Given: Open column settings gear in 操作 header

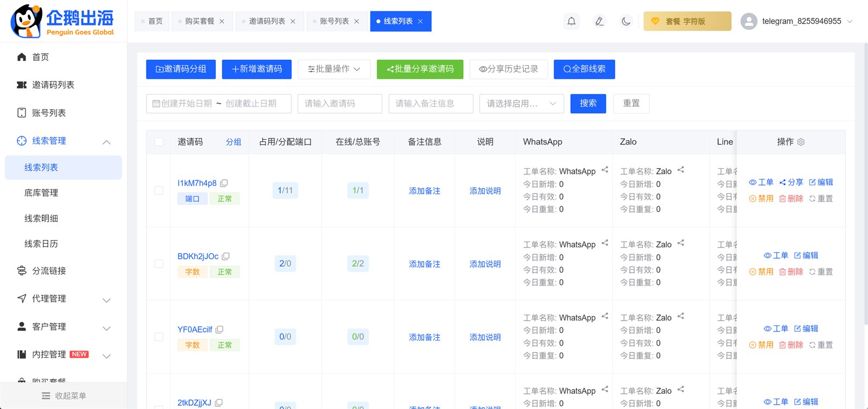Looking at the screenshot, I should (x=801, y=142).
